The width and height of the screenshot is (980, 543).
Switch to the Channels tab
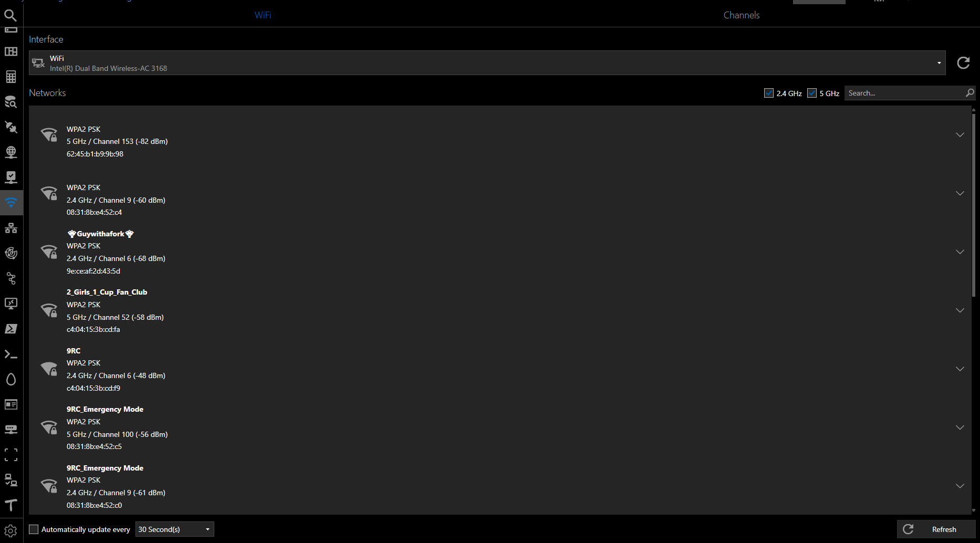[x=741, y=15]
